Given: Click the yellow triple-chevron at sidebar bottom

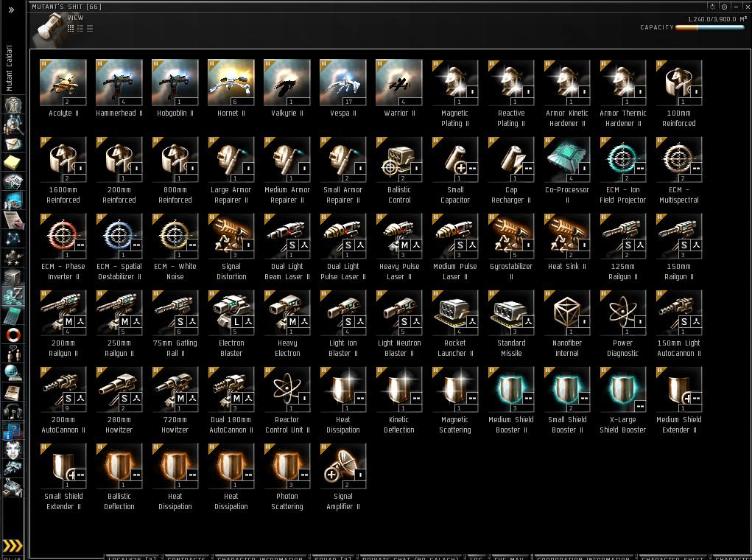Looking at the screenshot, I should (13, 545).
